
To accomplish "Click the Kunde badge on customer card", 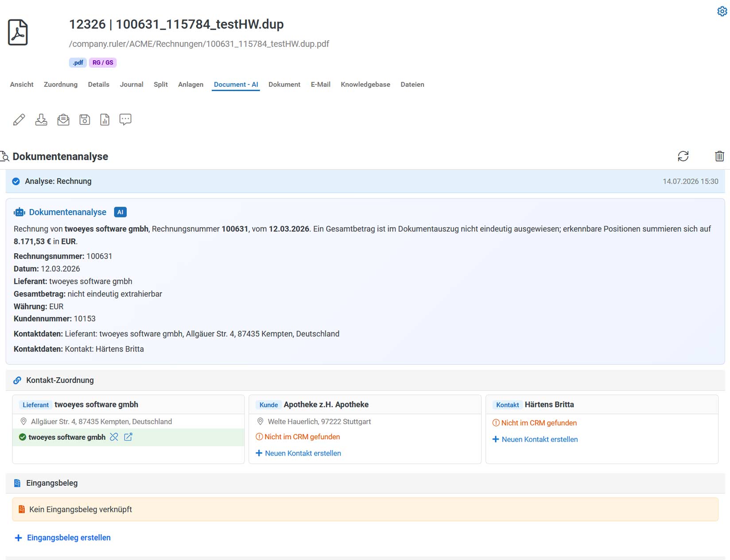I will tap(269, 405).
